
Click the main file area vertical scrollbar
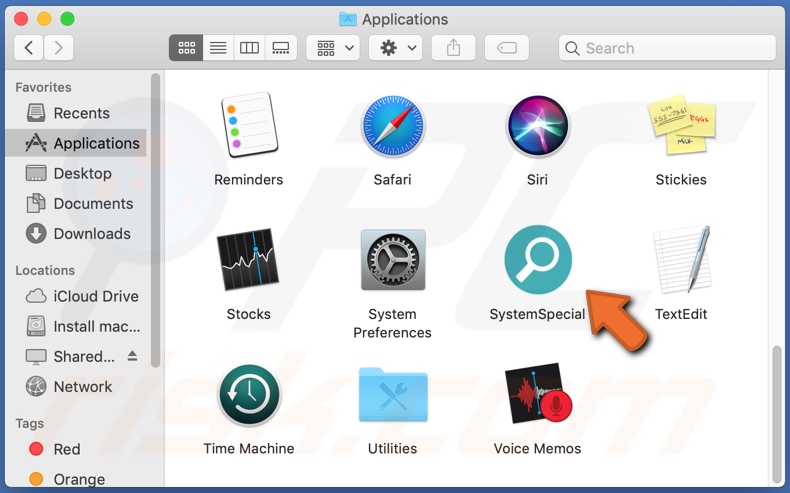point(777,413)
